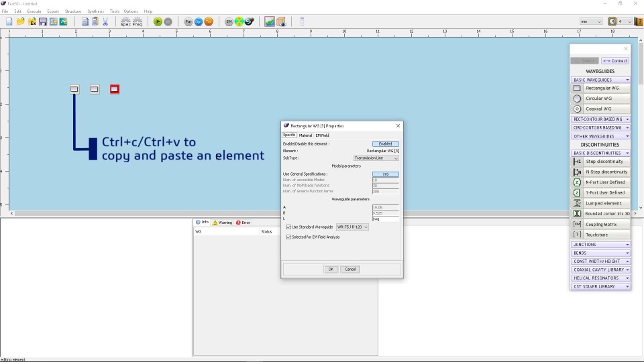Image resolution: width=644 pixels, height=362 pixels.
Task: Click the canvas horizontal scrollbar
Action: pyautogui.click(x=323, y=213)
